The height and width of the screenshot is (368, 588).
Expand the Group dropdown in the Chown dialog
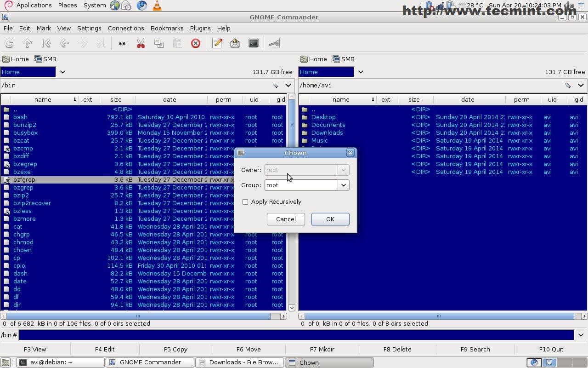[344, 185]
